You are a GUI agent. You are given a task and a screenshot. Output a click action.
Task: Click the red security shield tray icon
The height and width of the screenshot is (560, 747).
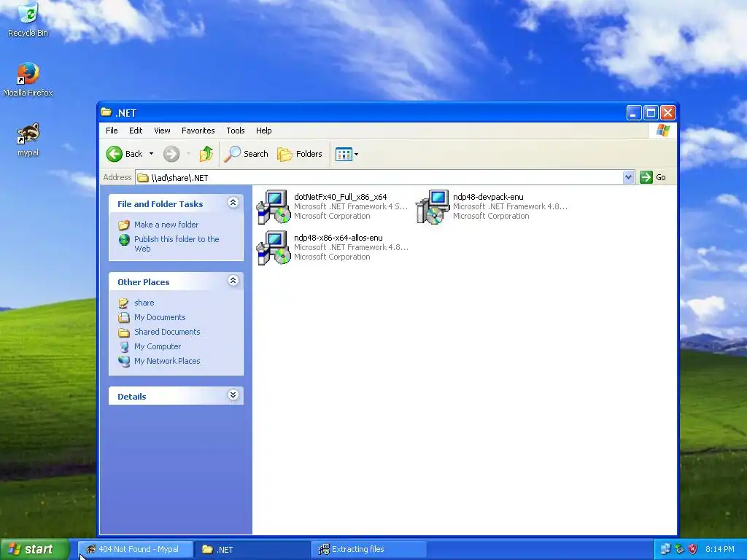[693, 549]
